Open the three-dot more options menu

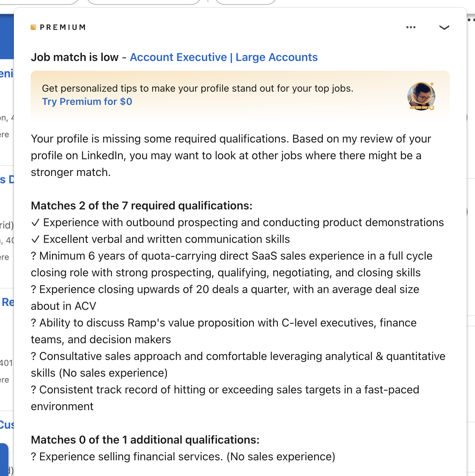tap(411, 27)
